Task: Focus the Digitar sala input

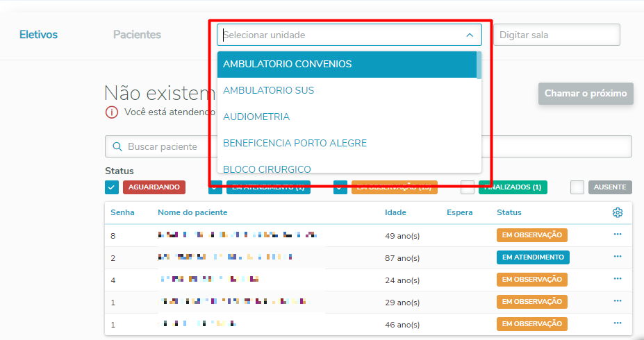Action: 556,35
